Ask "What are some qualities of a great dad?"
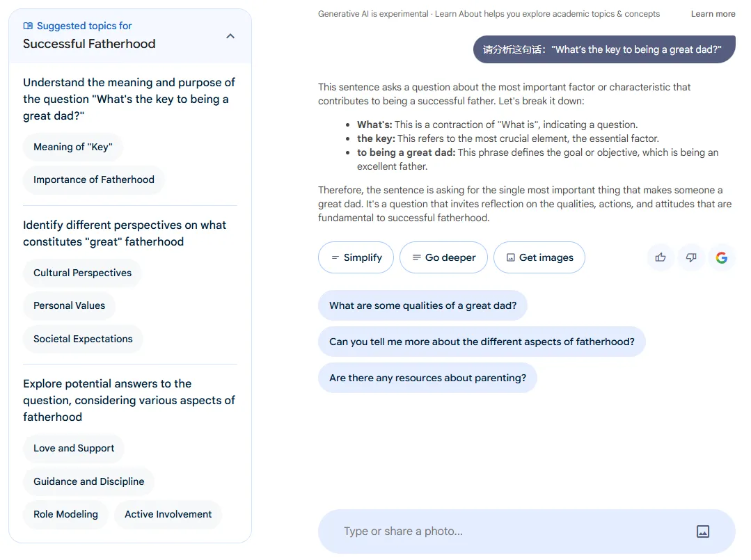The width and height of the screenshot is (751, 560). 422,305
